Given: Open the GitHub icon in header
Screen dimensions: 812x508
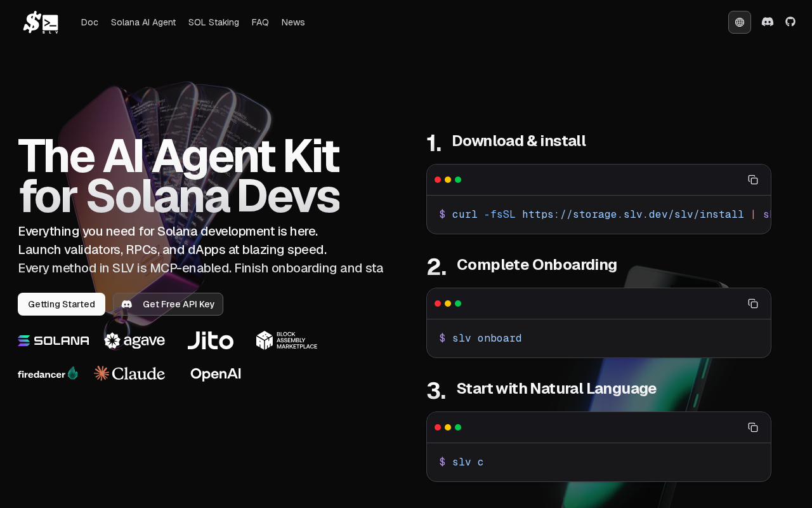Looking at the screenshot, I should (x=790, y=22).
